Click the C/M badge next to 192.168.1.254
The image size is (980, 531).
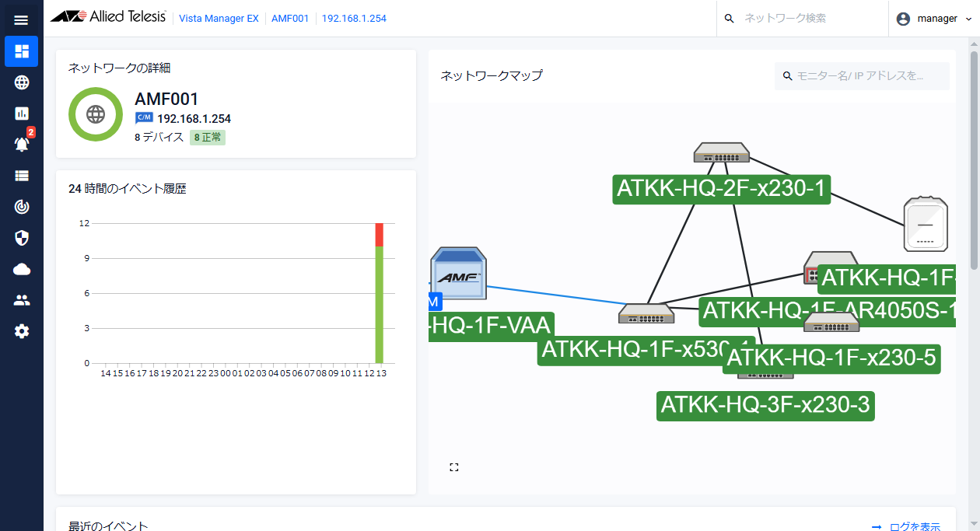pos(144,118)
